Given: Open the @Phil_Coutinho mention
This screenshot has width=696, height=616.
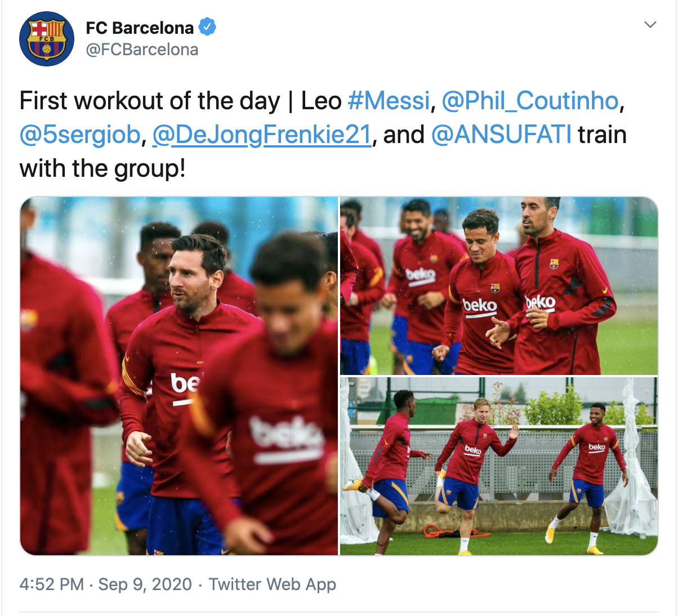Looking at the screenshot, I should coord(530,101).
